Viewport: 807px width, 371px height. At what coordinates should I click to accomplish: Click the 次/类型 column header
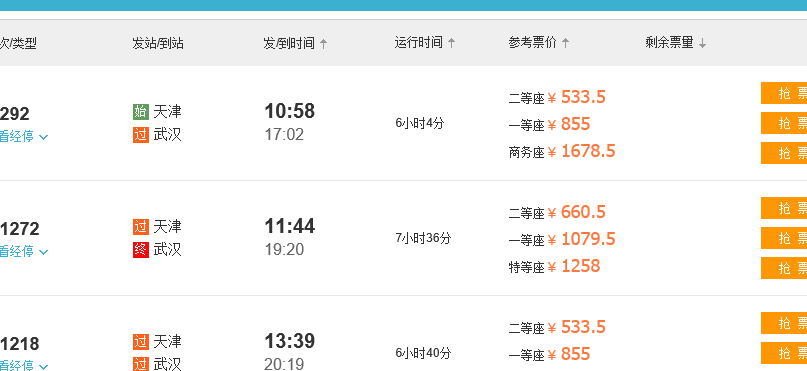click(x=19, y=43)
